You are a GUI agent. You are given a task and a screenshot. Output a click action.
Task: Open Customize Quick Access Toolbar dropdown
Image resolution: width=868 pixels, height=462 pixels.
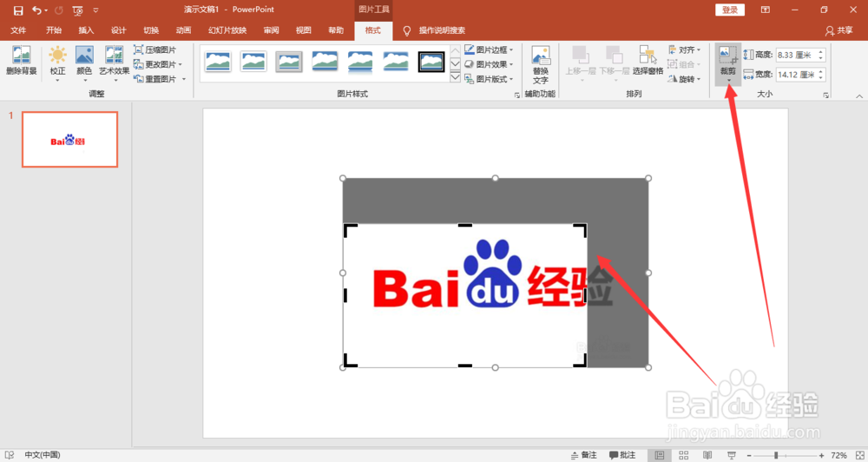coord(95,10)
